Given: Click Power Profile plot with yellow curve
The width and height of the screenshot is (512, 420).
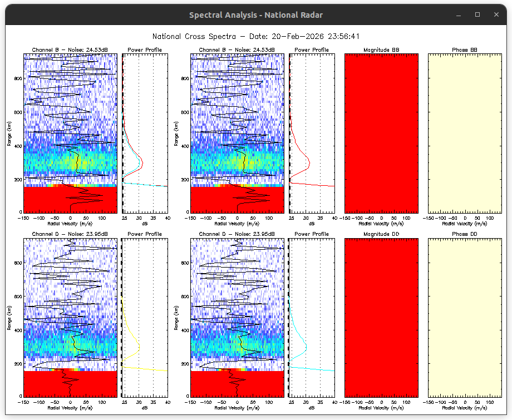Looking at the screenshot, I should 145,317.
